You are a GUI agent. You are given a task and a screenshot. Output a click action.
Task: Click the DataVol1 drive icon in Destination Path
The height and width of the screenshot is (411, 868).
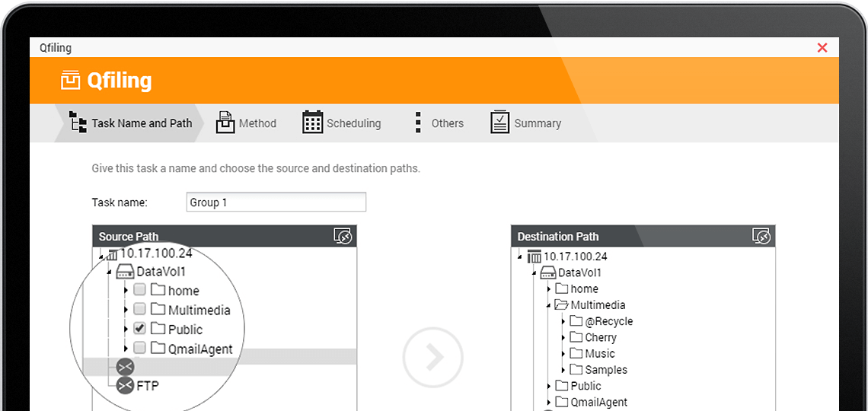(548, 272)
